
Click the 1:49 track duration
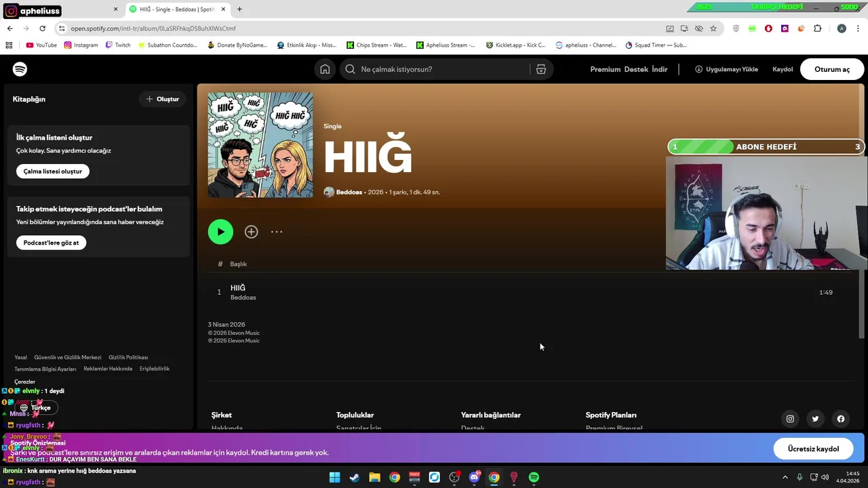point(825,293)
